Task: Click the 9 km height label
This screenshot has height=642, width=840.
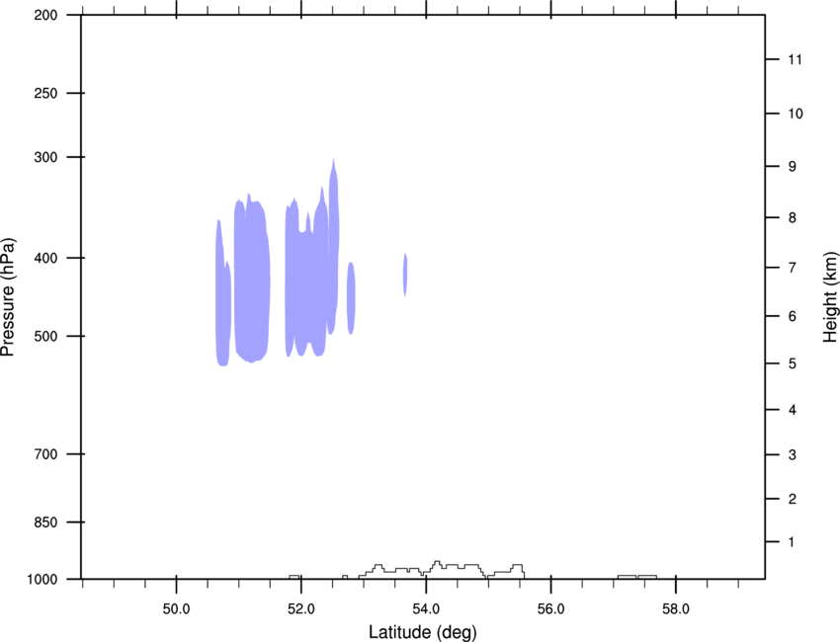Action: [792, 167]
